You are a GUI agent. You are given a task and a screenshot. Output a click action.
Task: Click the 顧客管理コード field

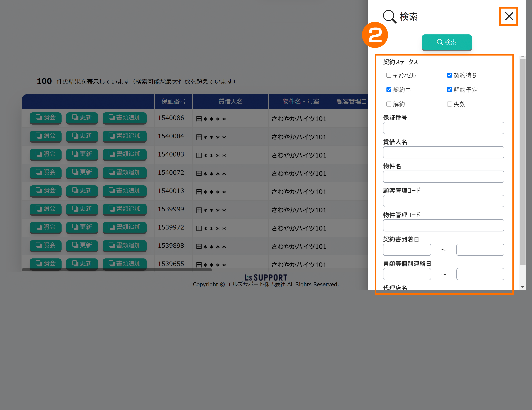tap(443, 201)
